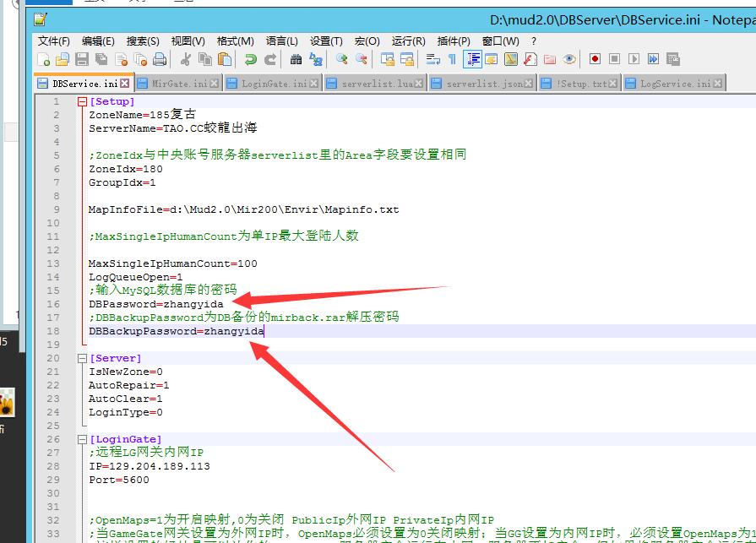
Task: Place cursor at end of DBPassword=zhangyida line
Action: [x=225, y=304]
